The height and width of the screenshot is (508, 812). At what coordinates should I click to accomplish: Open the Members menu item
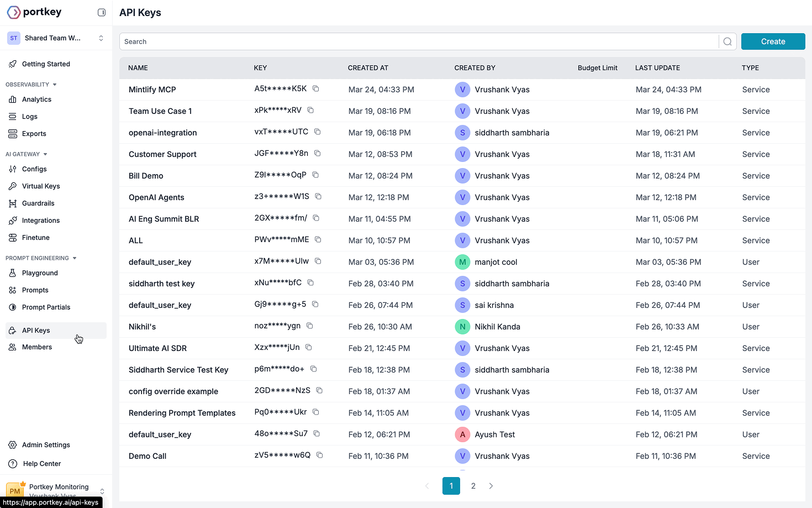pyautogui.click(x=37, y=347)
